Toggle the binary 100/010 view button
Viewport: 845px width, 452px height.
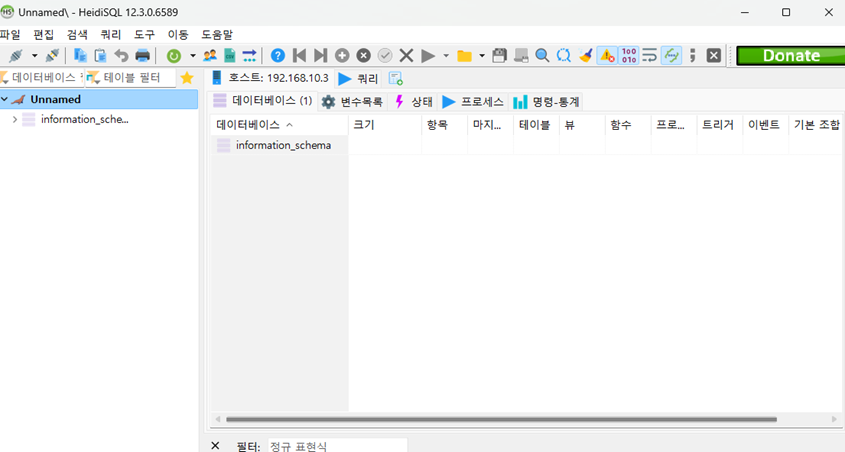629,55
